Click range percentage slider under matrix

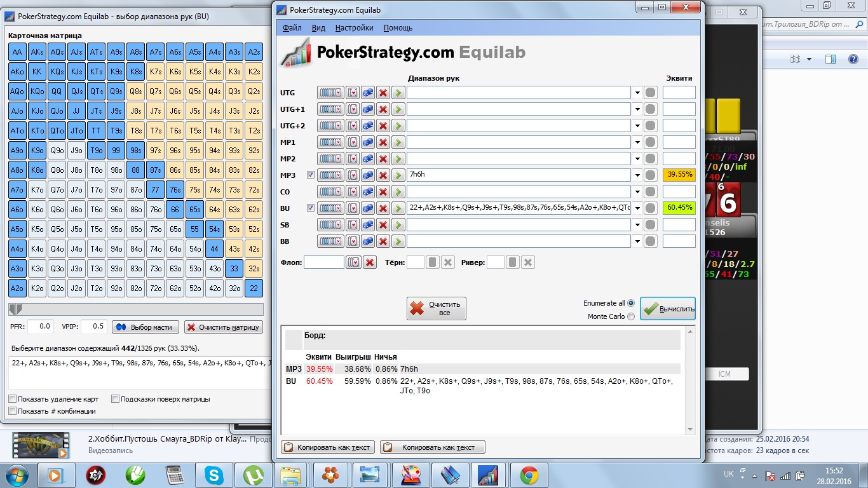[x=135, y=309]
